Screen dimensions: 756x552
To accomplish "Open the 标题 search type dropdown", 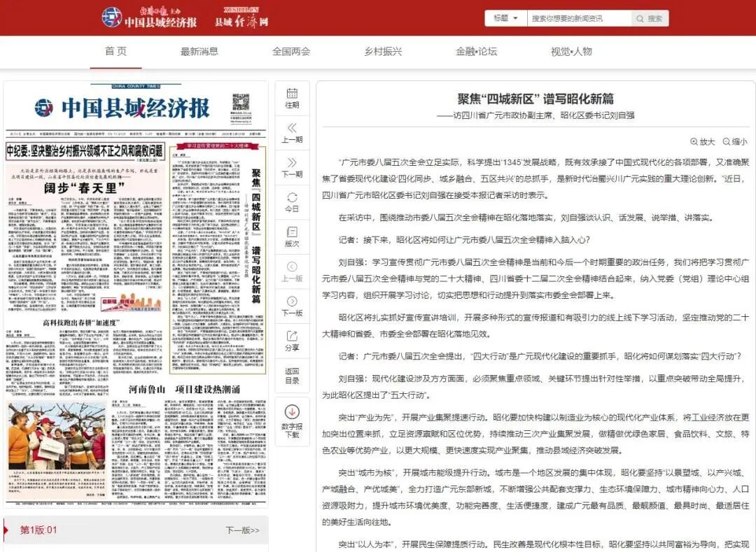I will pyautogui.click(x=506, y=18).
